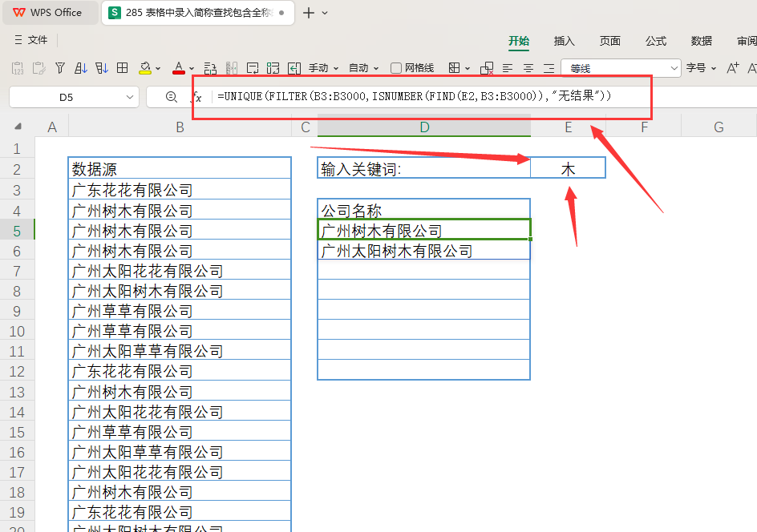Click the funnel filter icon

pyautogui.click(x=60, y=68)
